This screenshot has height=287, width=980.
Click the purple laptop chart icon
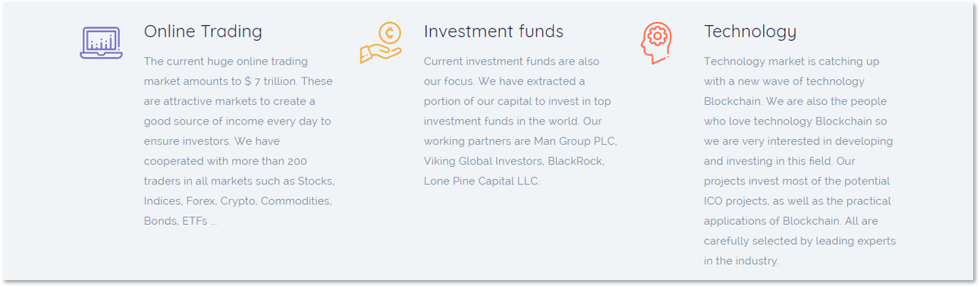101,43
